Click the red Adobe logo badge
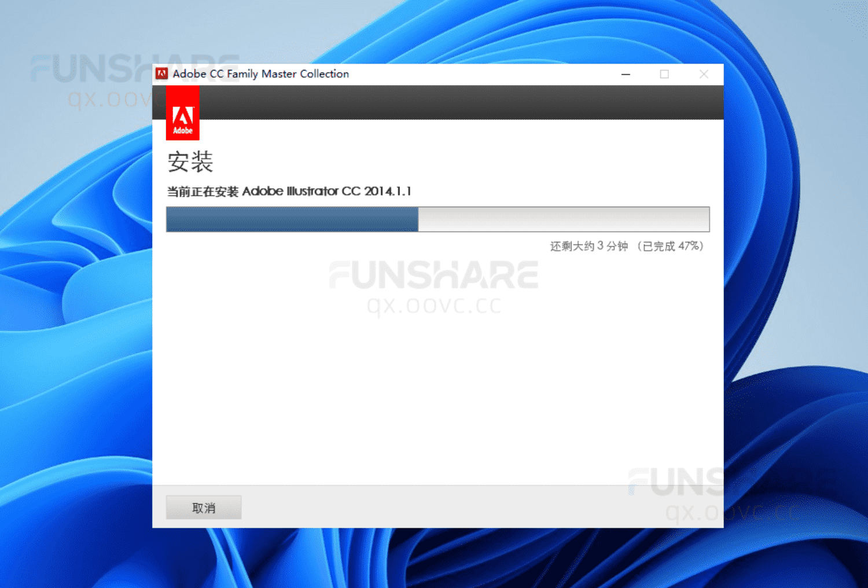 point(183,113)
